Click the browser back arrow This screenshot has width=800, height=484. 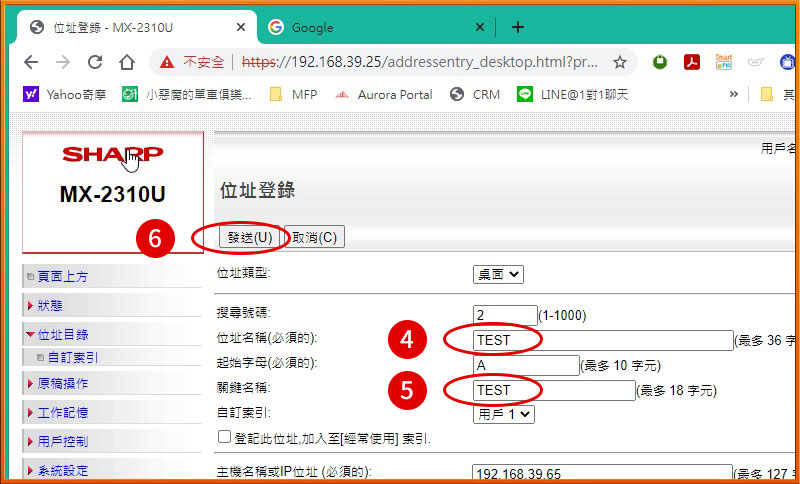tap(31, 62)
